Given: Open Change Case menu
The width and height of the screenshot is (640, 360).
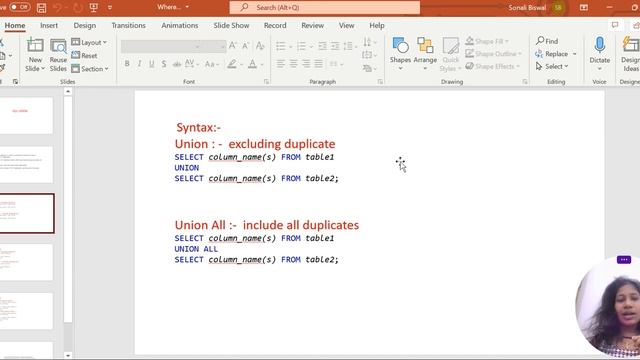Looking at the screenshot, I should [212, 64].
